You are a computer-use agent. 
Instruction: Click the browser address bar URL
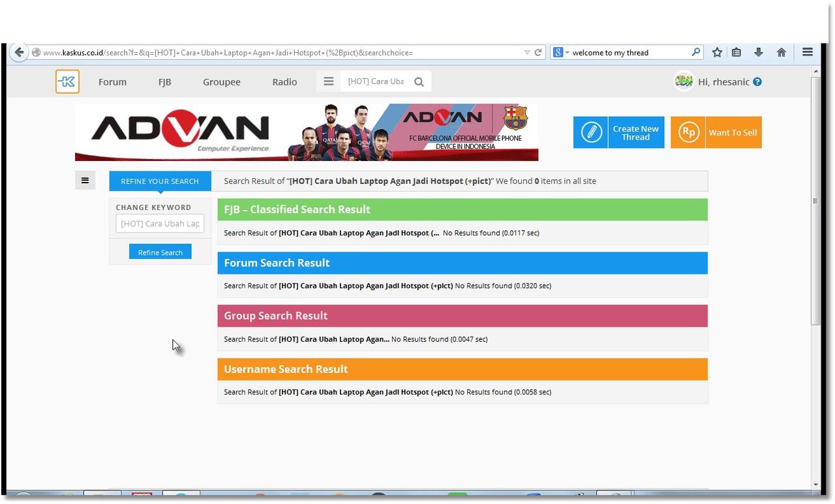tap(228, 53)
